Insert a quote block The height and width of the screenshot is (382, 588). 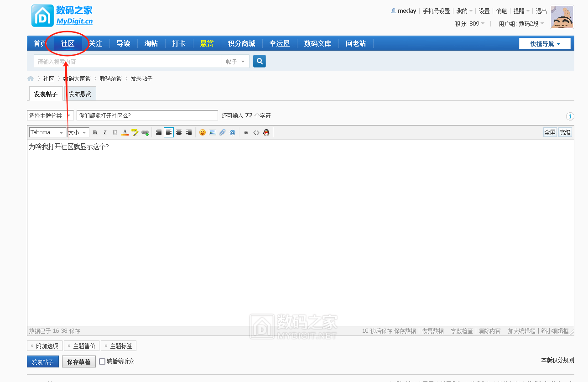pos(246,132)
